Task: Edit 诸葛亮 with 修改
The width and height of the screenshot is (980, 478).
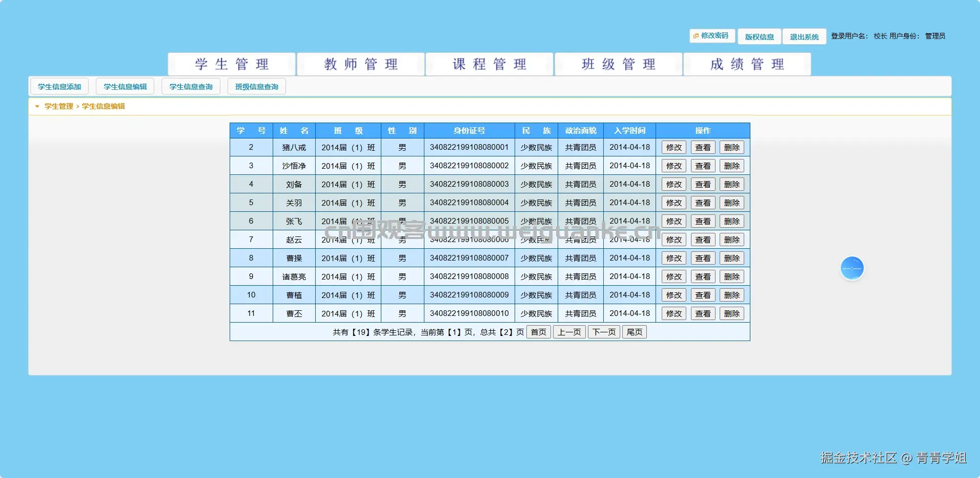Action: click(674, 277)
